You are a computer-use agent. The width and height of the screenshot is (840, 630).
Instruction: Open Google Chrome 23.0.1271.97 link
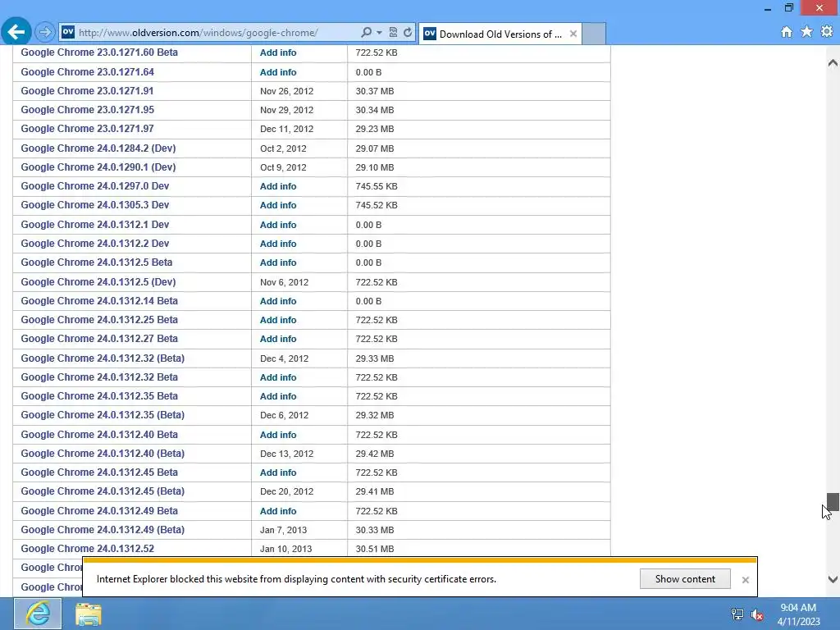pyautogui.click(x=87, y=129)
